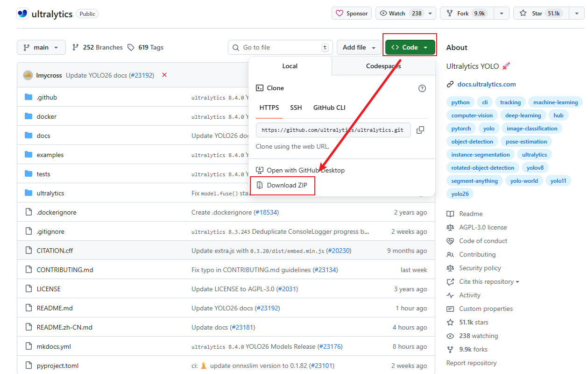Click the Sponsor button

point(352,13)
